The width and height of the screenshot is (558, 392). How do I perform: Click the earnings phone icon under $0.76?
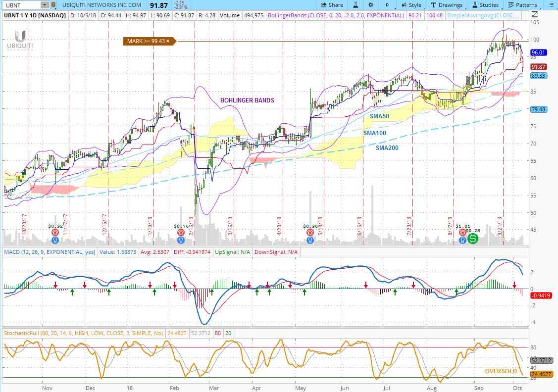[x=181, y=232]
